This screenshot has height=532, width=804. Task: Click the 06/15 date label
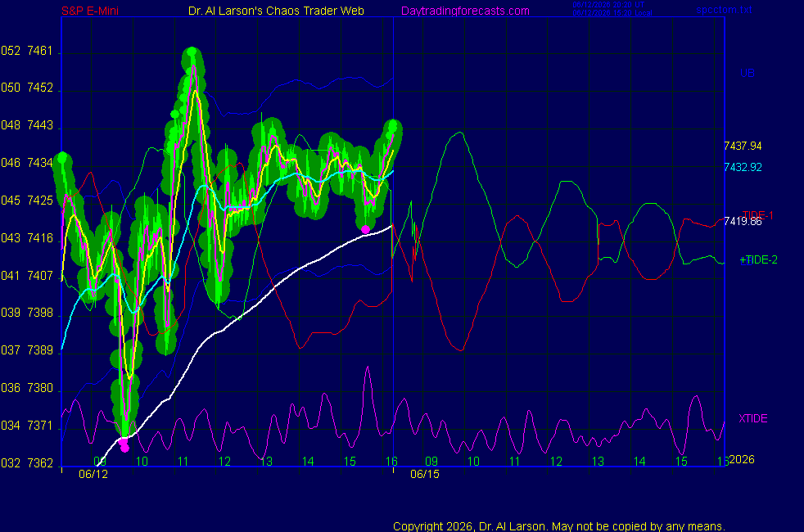click(425, 474)
